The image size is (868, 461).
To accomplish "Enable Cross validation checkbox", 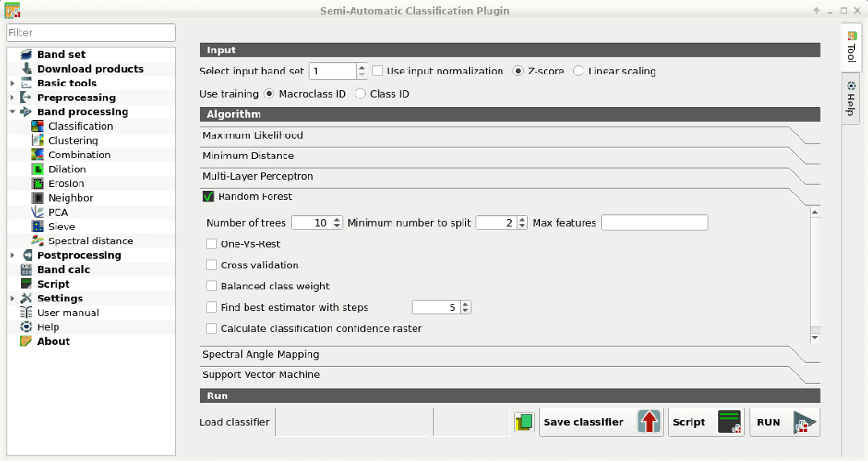I will click(211, 265).
